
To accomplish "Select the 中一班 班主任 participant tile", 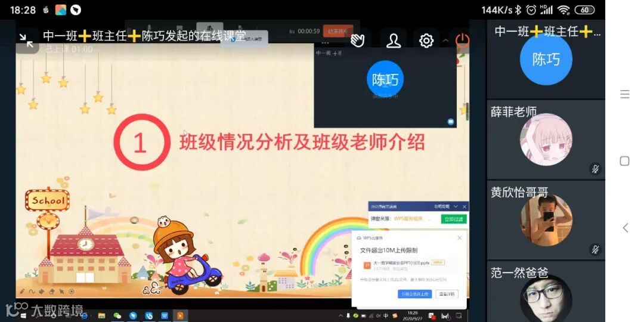I will [546, 58].
